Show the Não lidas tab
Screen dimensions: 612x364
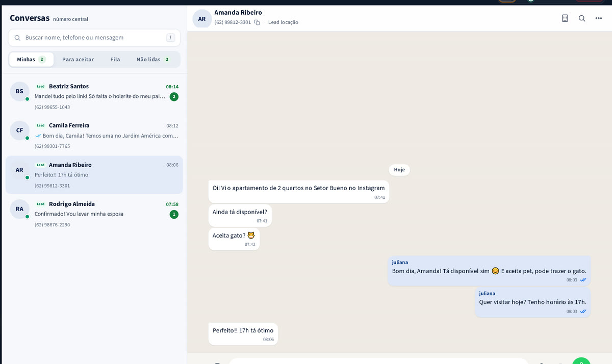[153, 59]
